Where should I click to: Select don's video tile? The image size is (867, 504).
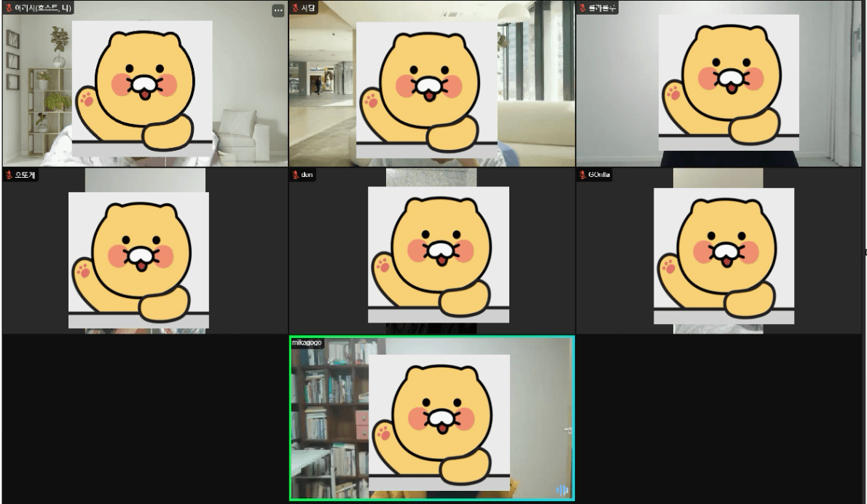[432, 251]
